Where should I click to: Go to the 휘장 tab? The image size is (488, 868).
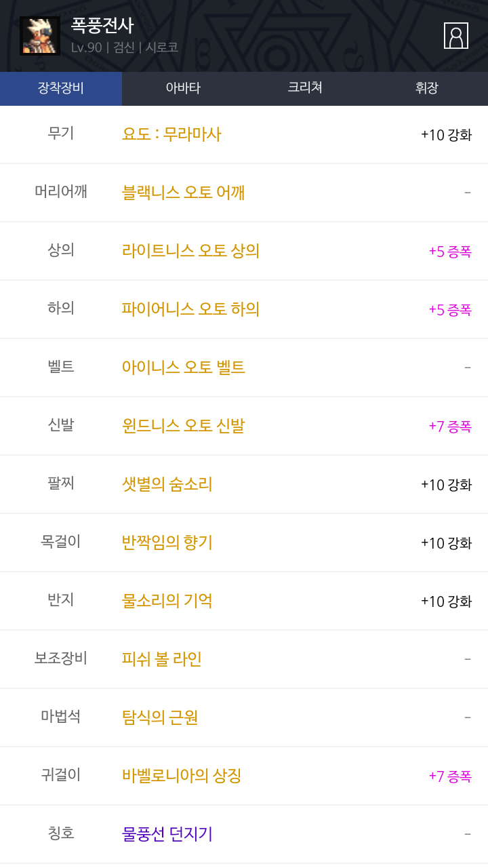pyautogui.click(x=427, y=88)
